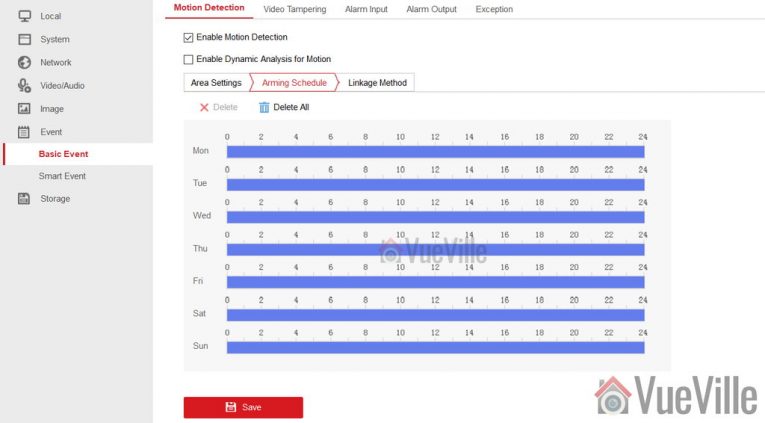Click the Sat row label
This screenshot has height=423, width=765.
[199, 313]
